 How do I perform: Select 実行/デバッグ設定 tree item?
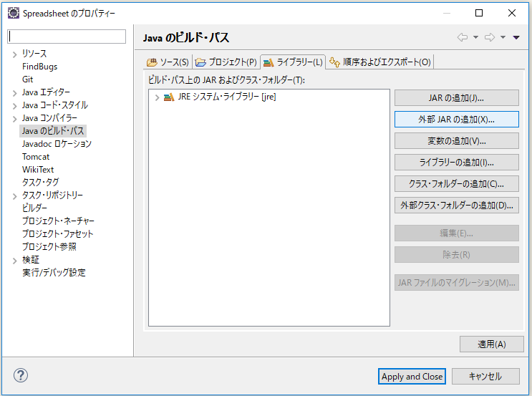point(54,273)
